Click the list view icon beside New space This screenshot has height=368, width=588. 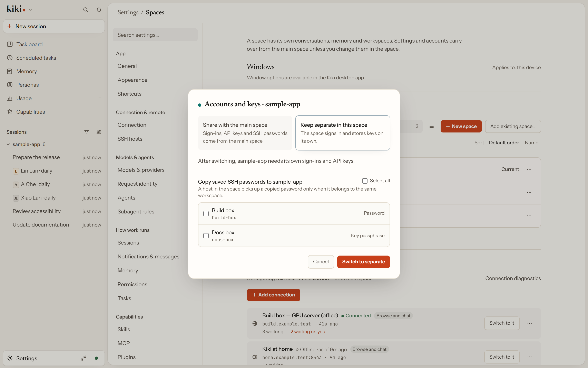pos(432,126)
